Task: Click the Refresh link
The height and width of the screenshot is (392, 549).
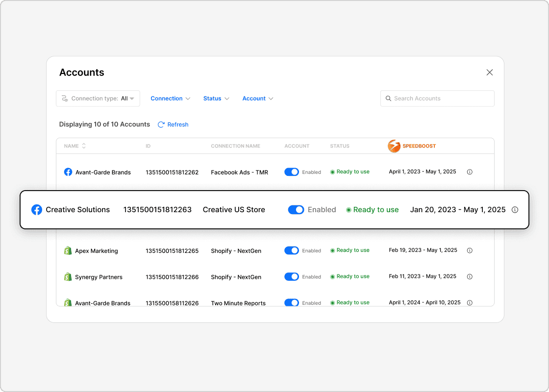Action: (x=177, y=124)
